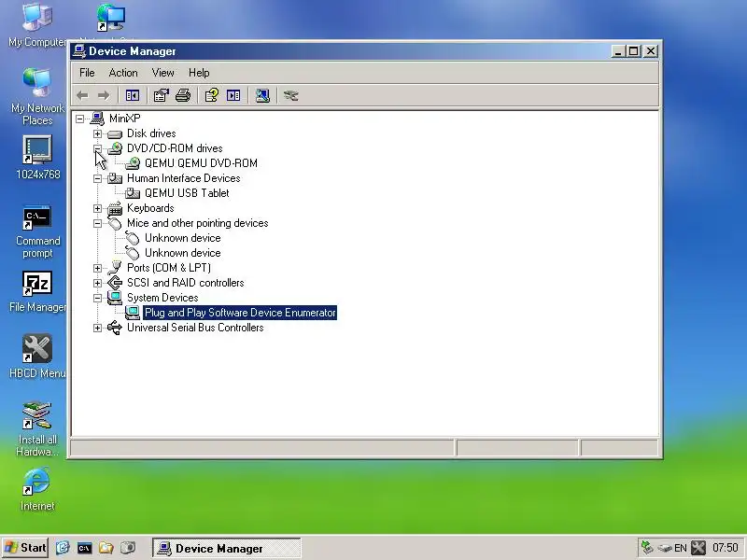Click the Back arrow toolbar button
Screen dimensions: 747x560
[x=82, y=96]
